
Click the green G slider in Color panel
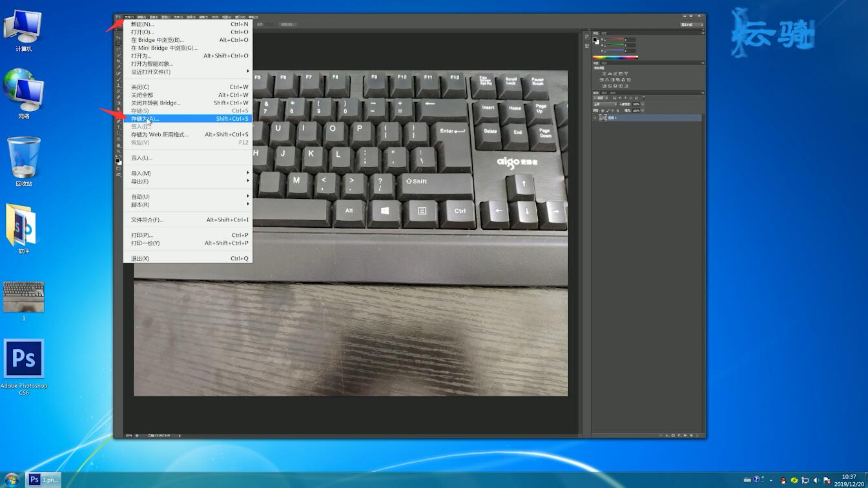(x=615, y=45)
